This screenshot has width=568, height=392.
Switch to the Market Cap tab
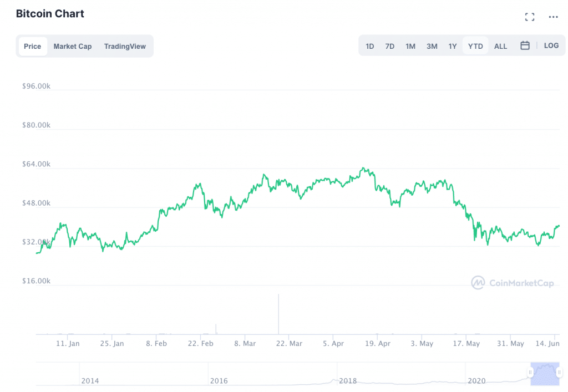tap(73, 46)
